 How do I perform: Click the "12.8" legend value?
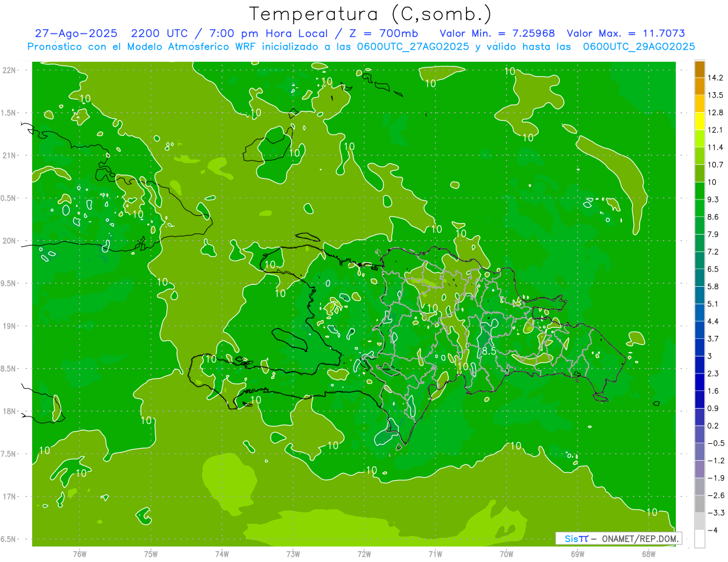pyautogui.click(x=716, y=113)
